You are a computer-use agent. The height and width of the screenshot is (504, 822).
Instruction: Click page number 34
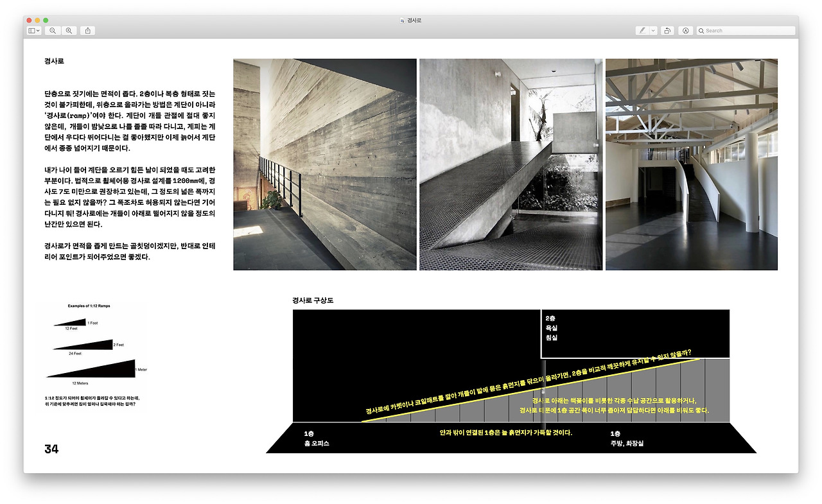tap(51, 449)
